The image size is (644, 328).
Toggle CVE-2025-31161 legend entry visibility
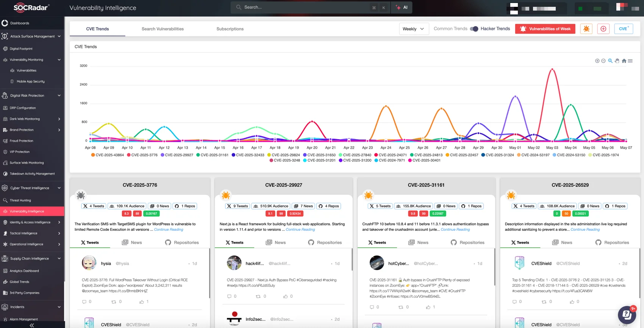213,155
